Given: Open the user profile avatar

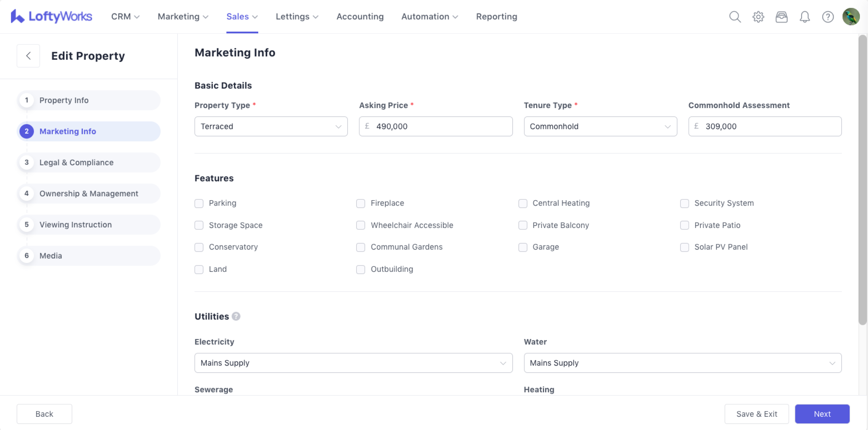Looking at the screenshot, I should [851, 17].
